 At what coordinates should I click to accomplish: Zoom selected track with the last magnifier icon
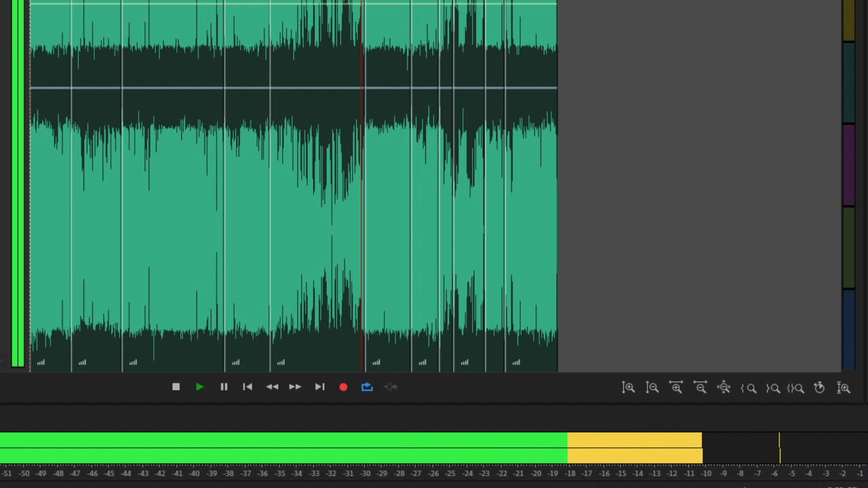pos(844,388)
